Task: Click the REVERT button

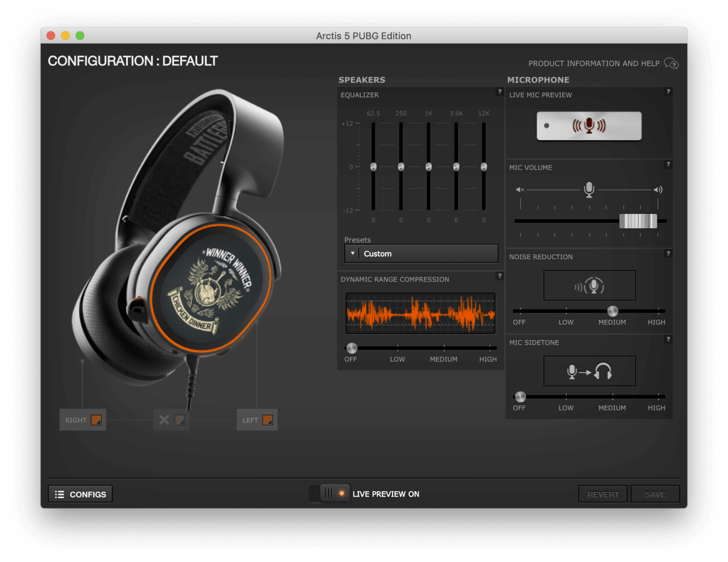Action: coord(603,494)
